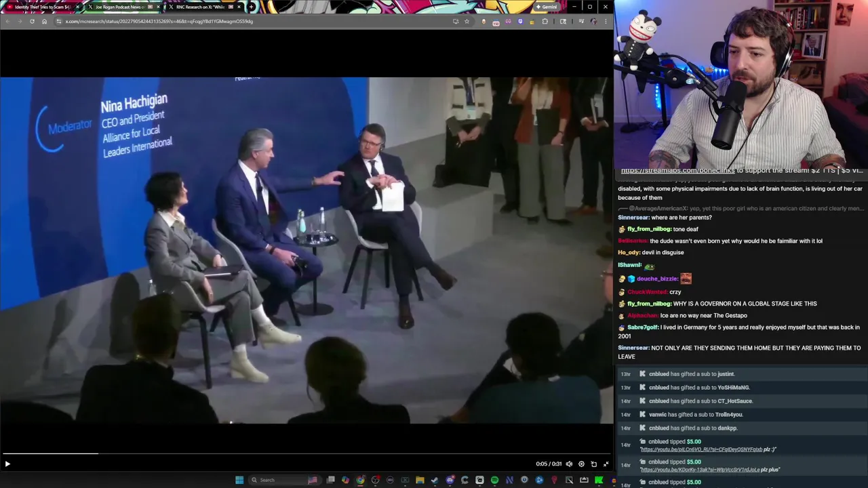This screenshot has height=488, width=868.
Task: Open the Windows Start menu
Action: click(x=239, y=480)
